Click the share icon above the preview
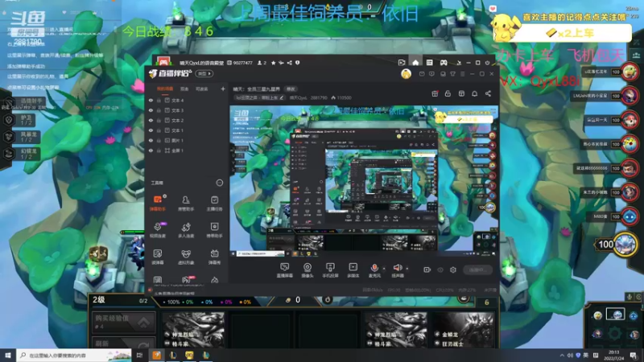 pyautogui.click(x=488, y=93)
